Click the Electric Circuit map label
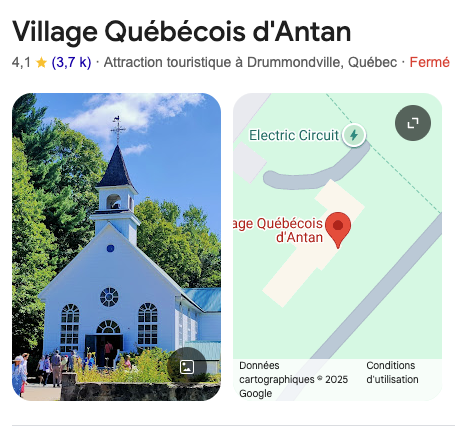This screenshot has width=455, height=442. (x=294, y=135)
